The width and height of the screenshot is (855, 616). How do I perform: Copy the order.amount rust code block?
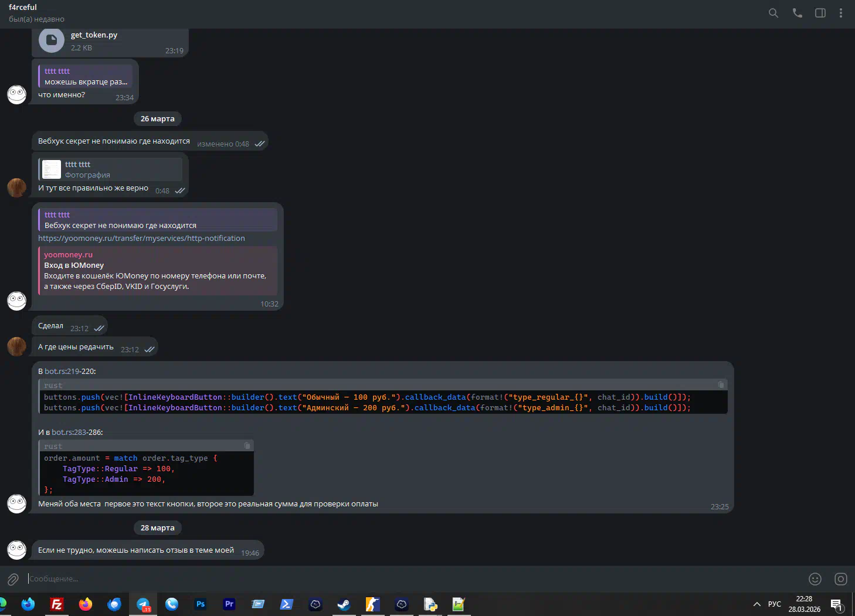click(x=247, y=446)
